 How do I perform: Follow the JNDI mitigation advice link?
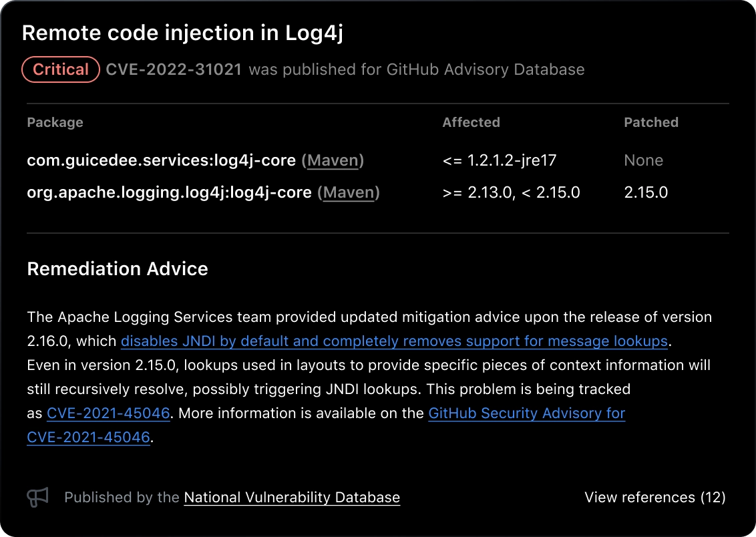394,341
